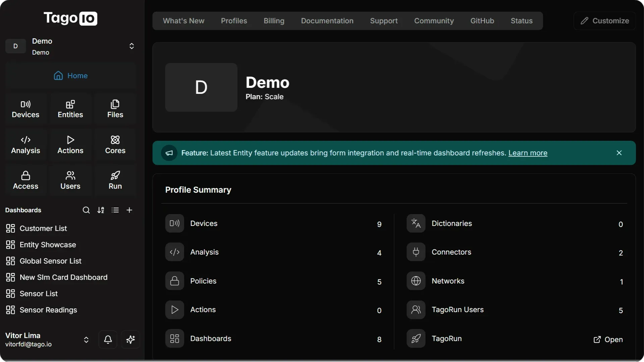Select the Devices icon in the sidebar
Image resolution: width=644 pixels, height=362 pixels.
[x=25, y=108]
